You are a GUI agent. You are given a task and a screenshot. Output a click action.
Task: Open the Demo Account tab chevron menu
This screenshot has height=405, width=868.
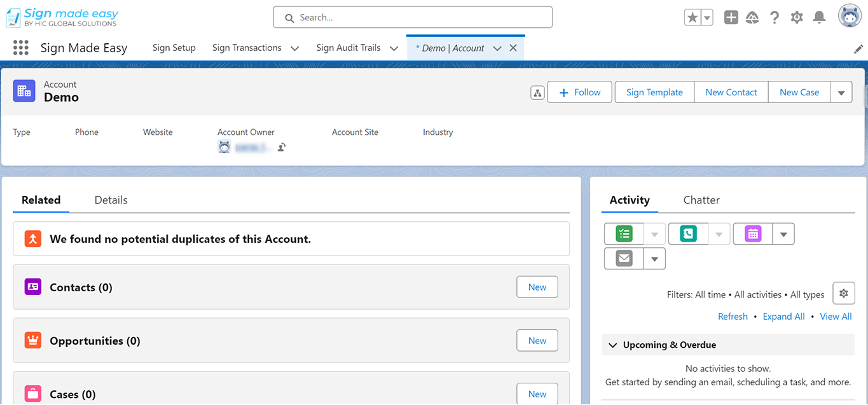[x=497, y=48]
